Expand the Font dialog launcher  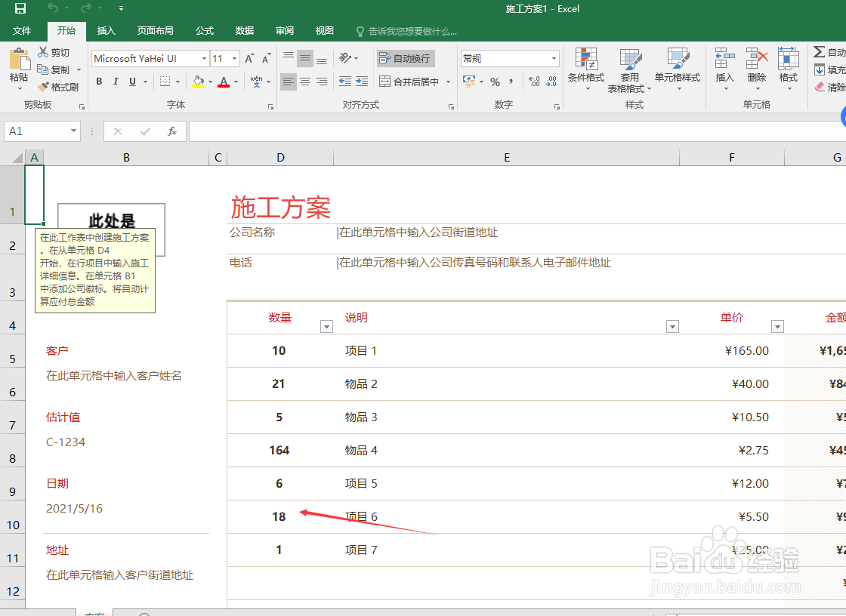click(271, 106)
